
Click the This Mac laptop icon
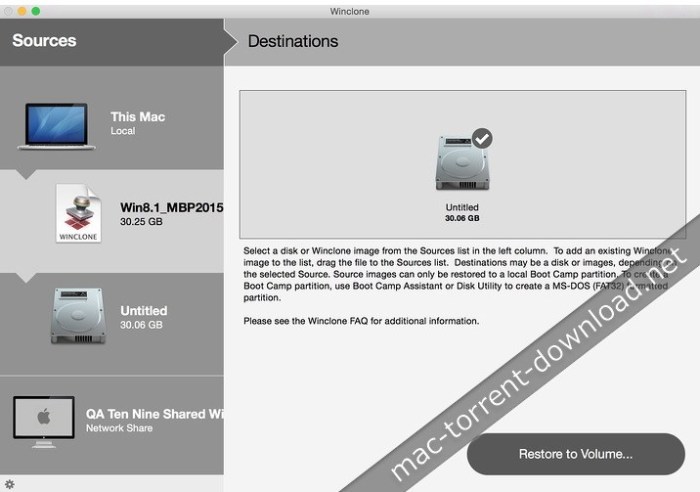tap(57, 124)
